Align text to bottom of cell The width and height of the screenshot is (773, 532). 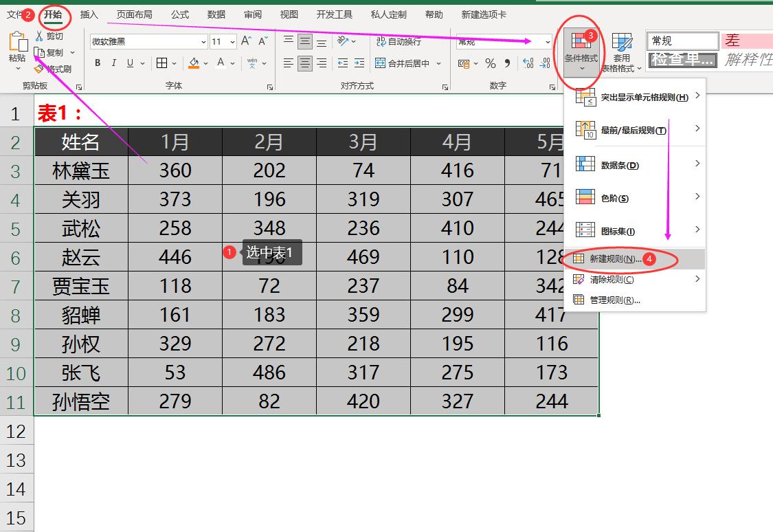click(322, 41)
